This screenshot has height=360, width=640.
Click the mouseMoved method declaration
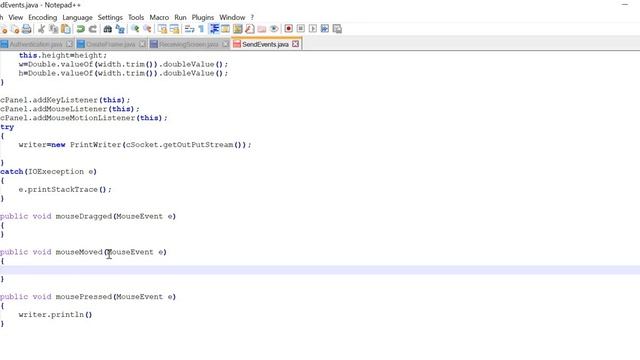(x=83, y=252)
